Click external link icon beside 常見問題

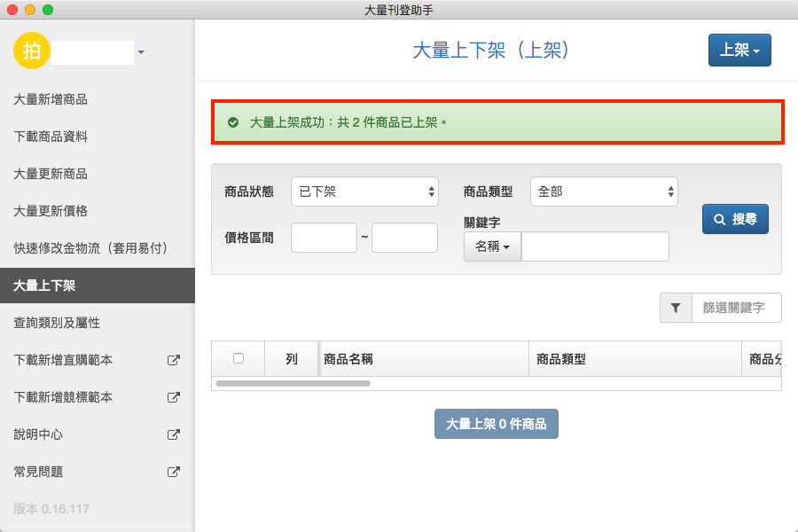[x=174, y=472]
